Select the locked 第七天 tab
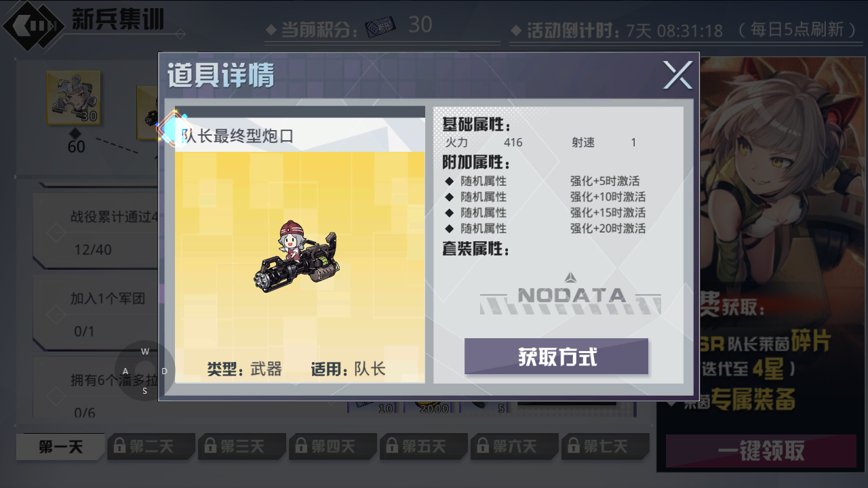The width and height of the screenshot is (868, 488). (606, 447)
